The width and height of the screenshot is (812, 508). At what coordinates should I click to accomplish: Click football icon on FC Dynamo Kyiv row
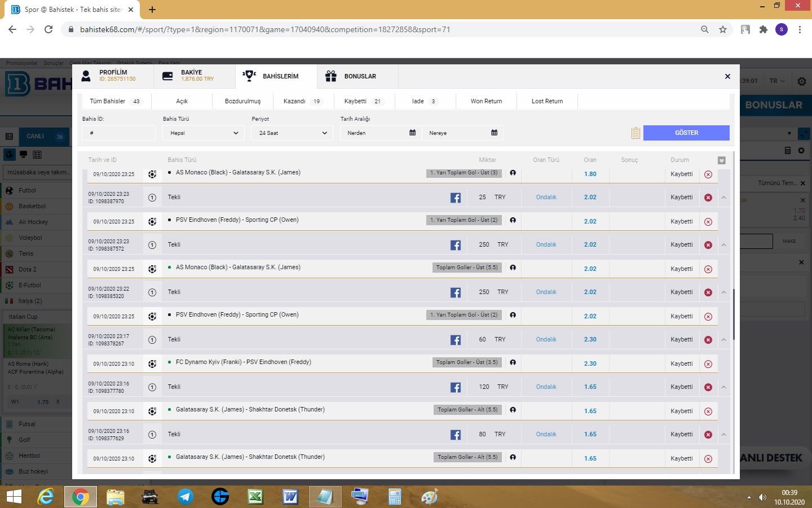pos(152,364)
